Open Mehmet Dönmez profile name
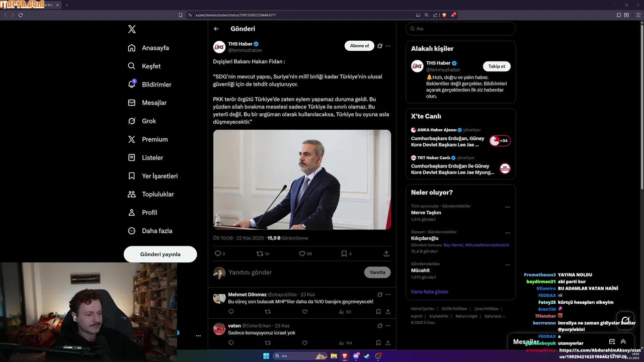The width and height of the screenshot is (644, 362). (x=247, y=295)
